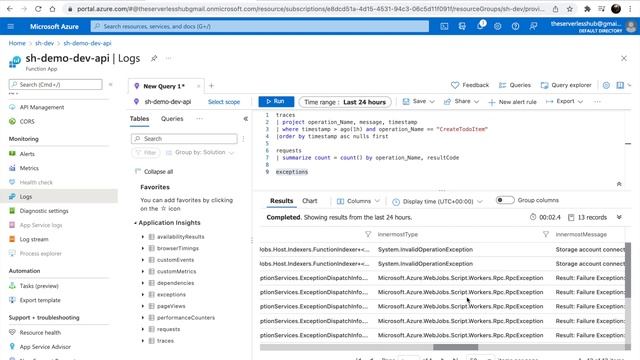
Task: Expand the results details chevron
Action: 619,217
